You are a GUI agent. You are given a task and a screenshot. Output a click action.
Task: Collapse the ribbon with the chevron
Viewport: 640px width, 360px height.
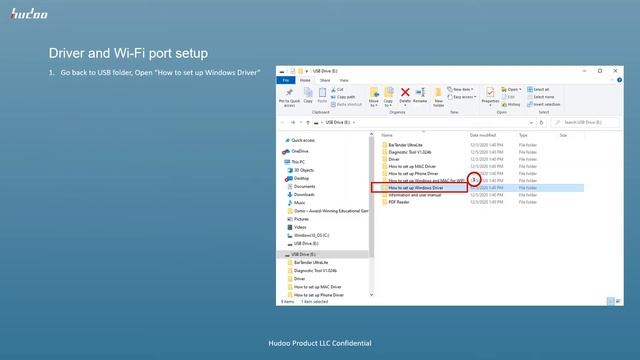[612, 80]
